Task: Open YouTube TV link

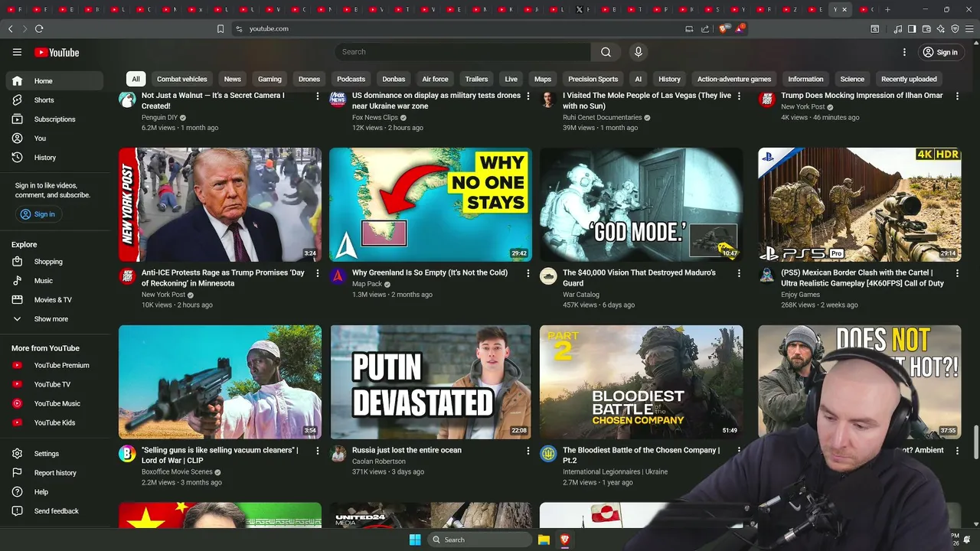Action: pyautogui.click(x=54, y=384)
